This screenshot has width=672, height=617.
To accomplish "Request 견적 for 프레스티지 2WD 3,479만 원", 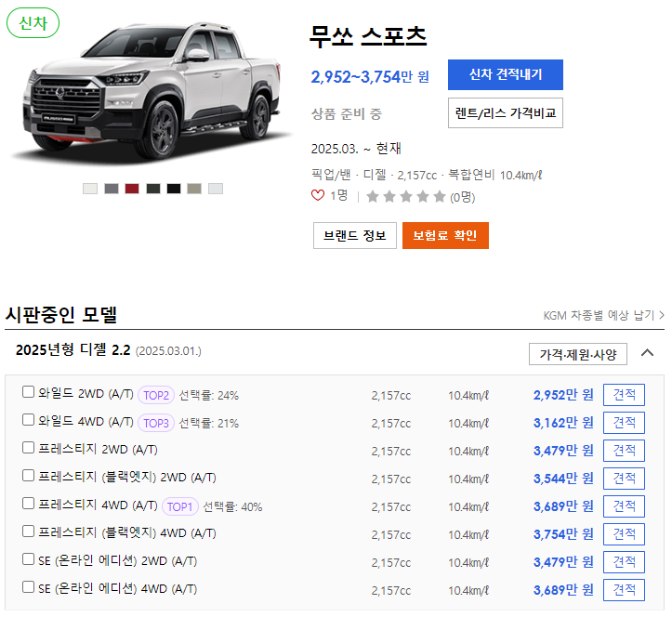I will pos(624,451).
